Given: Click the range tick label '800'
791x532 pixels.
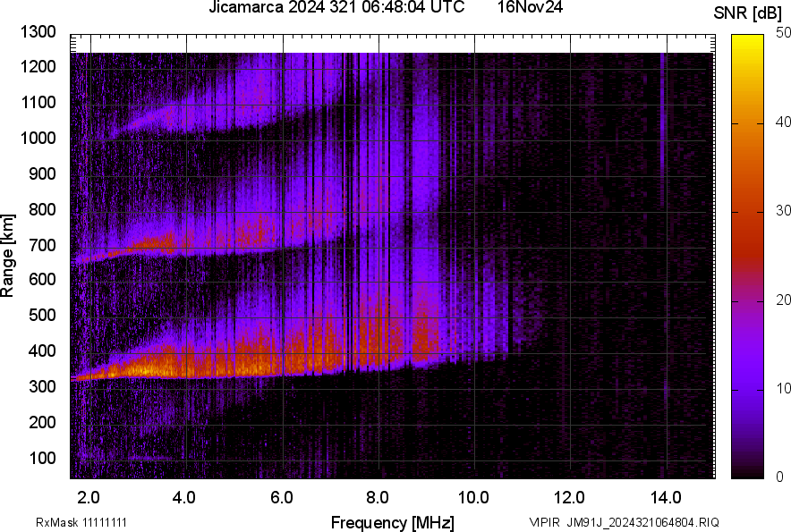Looking at the screenshot, I should point(42,209).
